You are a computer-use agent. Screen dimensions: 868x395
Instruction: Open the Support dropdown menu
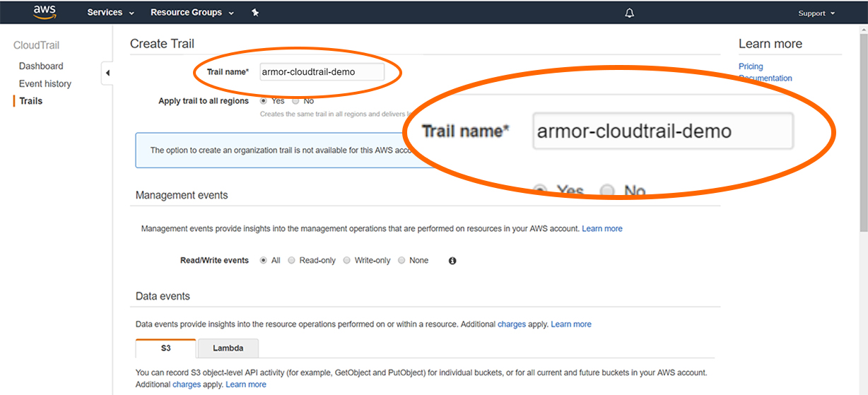pyautogui.click(x=816, y=13)
